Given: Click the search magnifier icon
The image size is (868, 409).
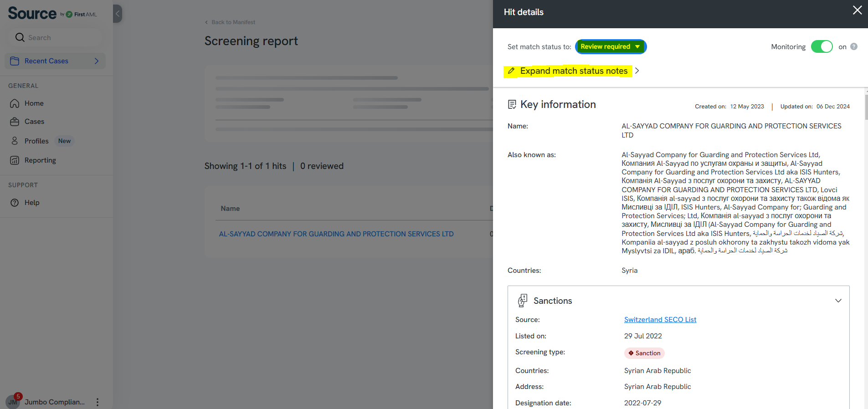Looking at the screenshot, I should tap(20, 37).
